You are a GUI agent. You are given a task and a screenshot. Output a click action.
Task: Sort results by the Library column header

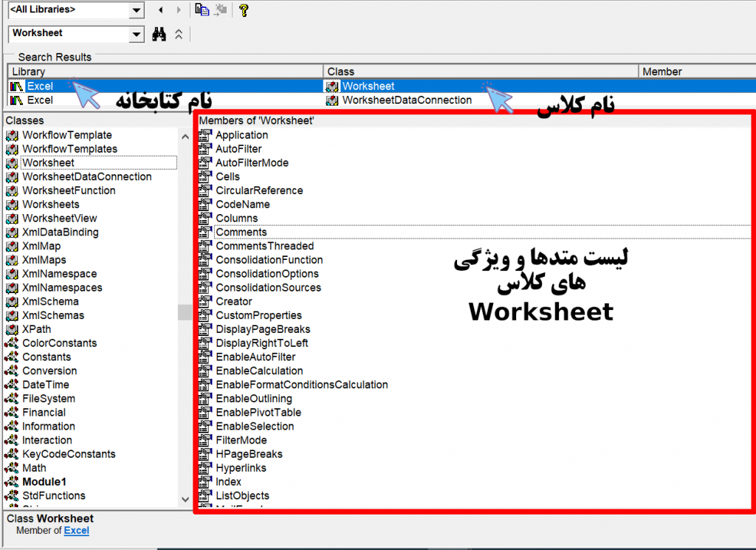point(165,72)
